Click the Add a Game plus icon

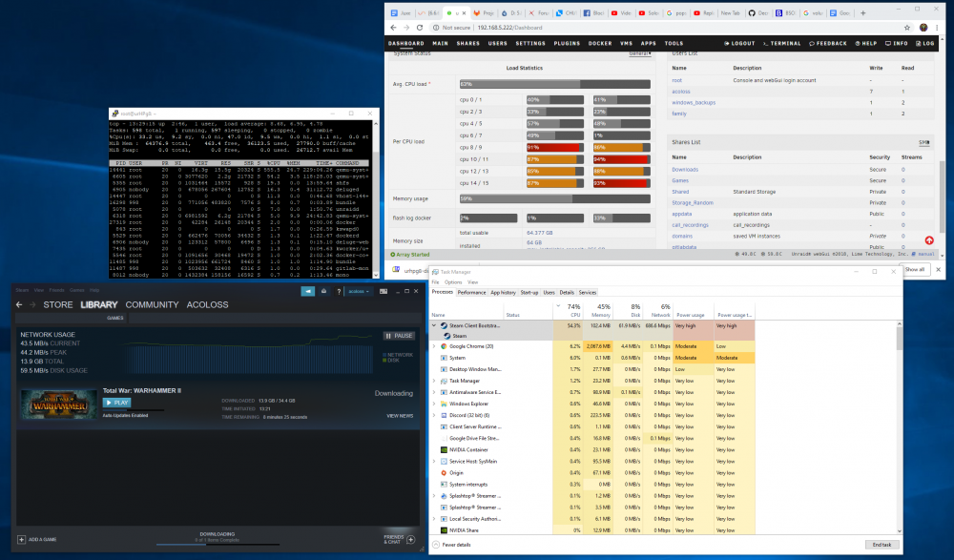click(x=21, y=539)
